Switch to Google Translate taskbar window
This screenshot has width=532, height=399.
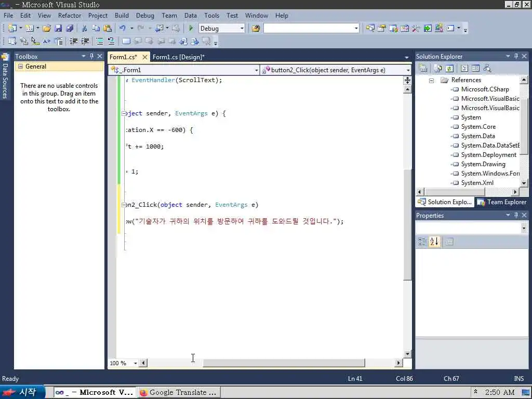[x=179, y=393]
